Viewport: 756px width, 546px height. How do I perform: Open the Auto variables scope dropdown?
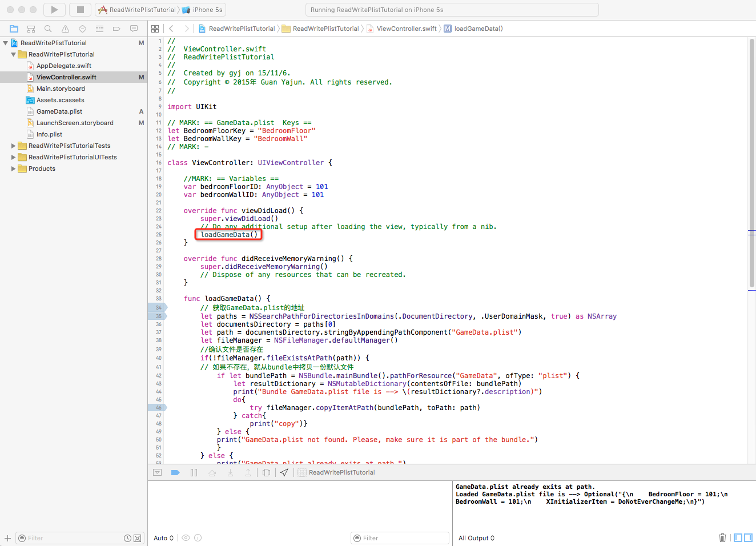[x=163, y=538]
